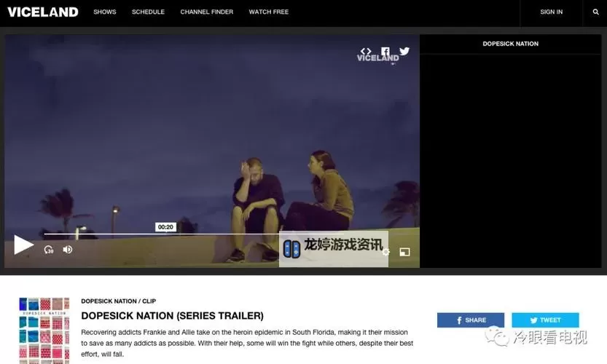Click the rewind 30 seconds icon
Image resolution: width=607 pixels, height=364 pixels.
click(x=49, y=250)
